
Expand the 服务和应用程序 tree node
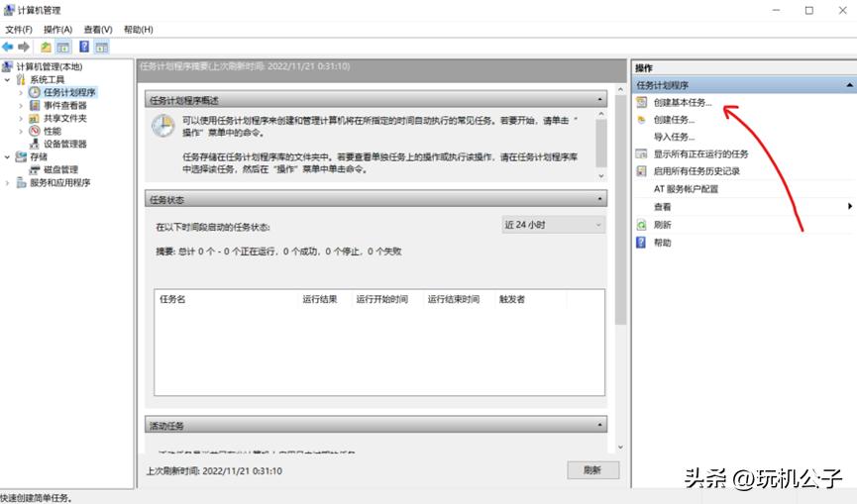7,183
